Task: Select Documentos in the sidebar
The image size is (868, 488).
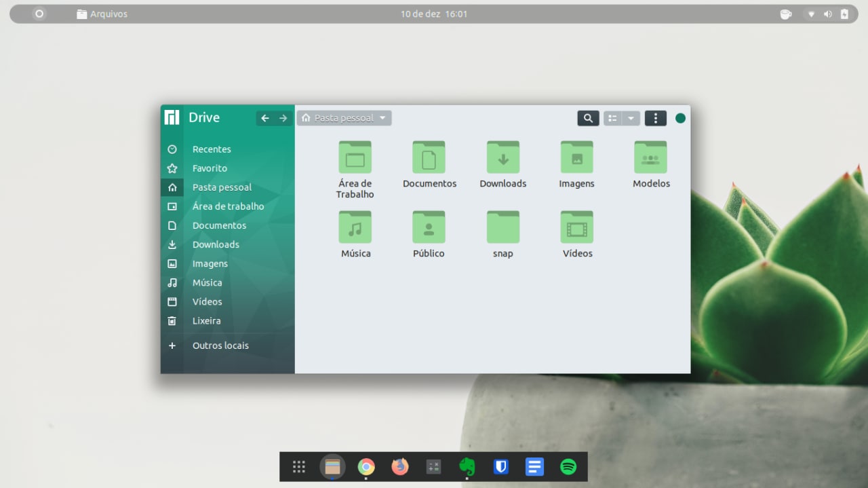Action: click(x=228, y=225)
